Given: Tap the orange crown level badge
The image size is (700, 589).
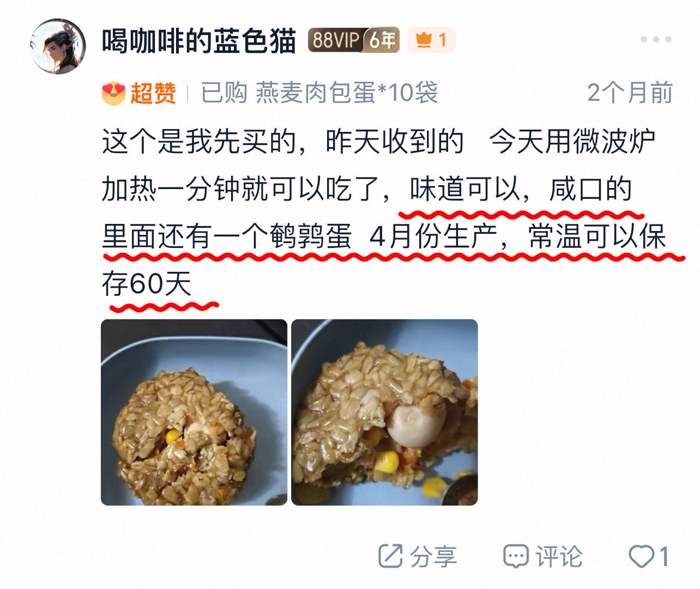Looking at the screenshot, I should coord(431,40).
